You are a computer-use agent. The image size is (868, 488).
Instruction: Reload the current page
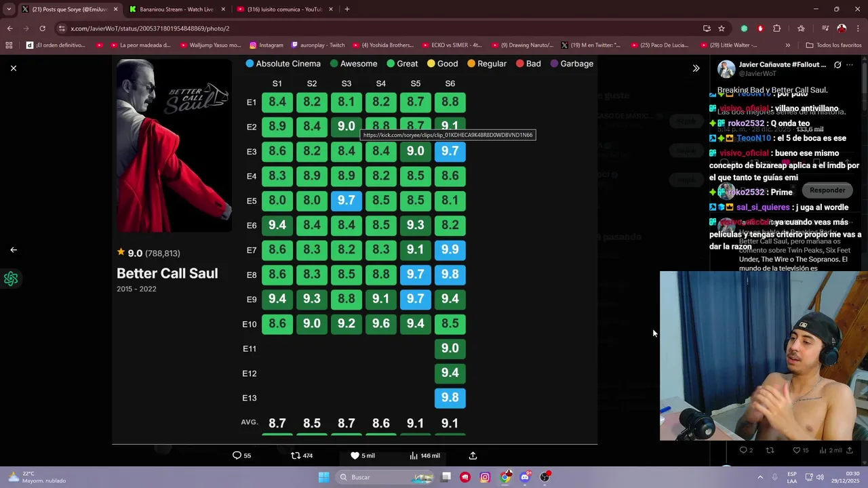[x=42, y=28]
